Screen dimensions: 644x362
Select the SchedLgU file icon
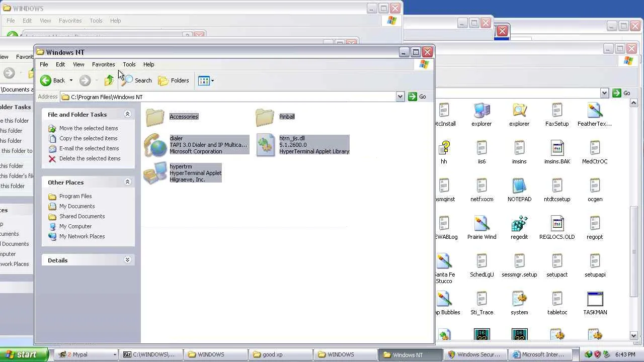pos(481,261)
